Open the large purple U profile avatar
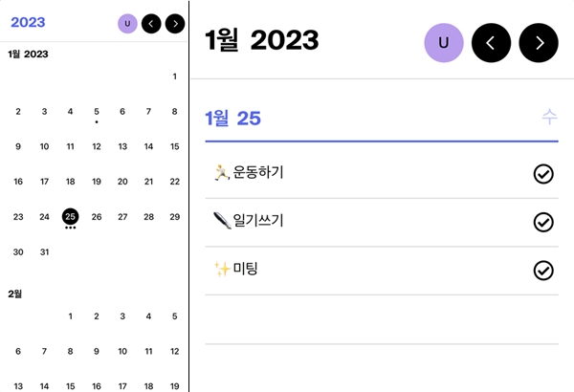 tap(444, 43)
